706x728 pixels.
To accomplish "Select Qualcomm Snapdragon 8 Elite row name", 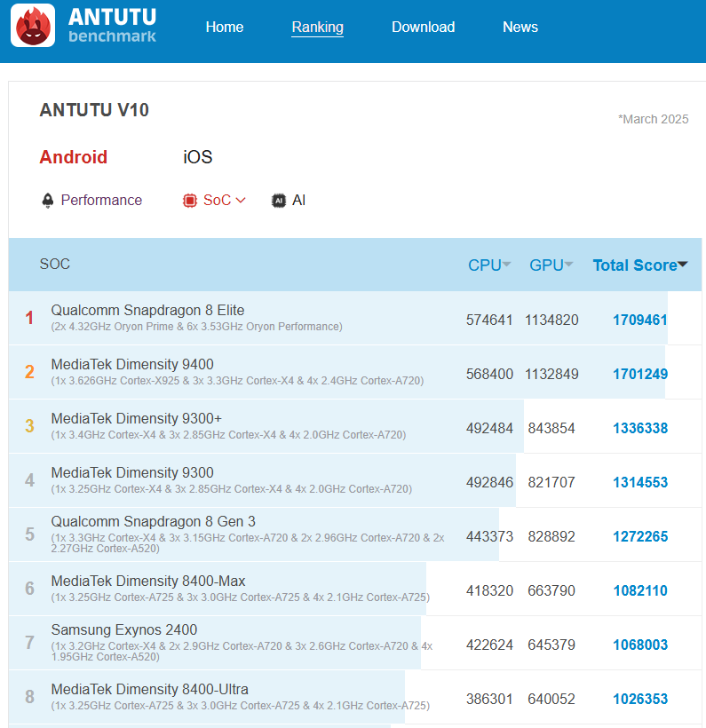I will (147, 310).
